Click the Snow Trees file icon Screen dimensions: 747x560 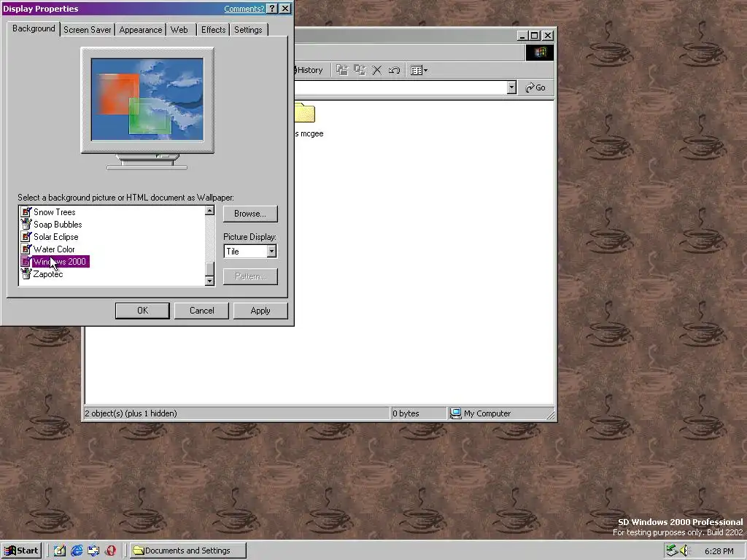26,212
